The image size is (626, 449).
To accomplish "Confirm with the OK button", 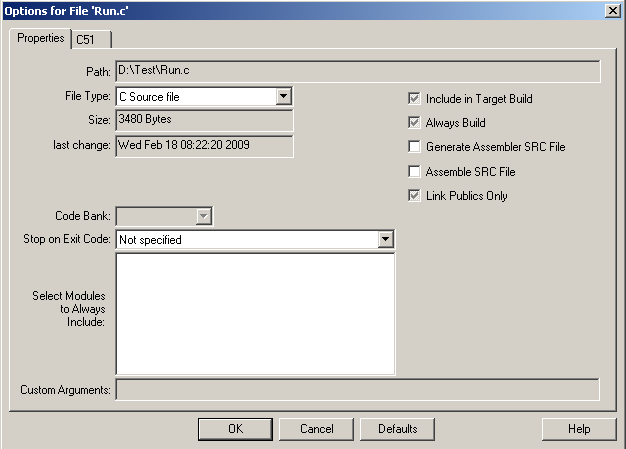I will 235,429.
